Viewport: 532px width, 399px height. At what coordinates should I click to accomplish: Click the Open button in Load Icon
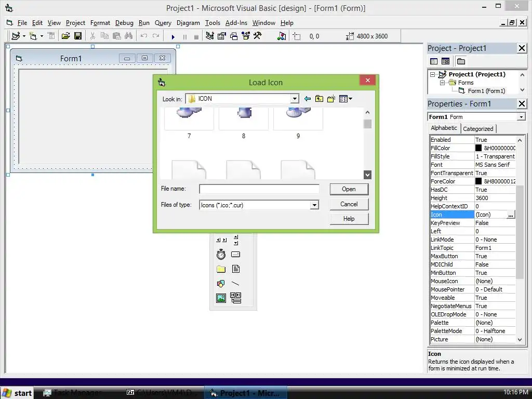coord(349,189)
